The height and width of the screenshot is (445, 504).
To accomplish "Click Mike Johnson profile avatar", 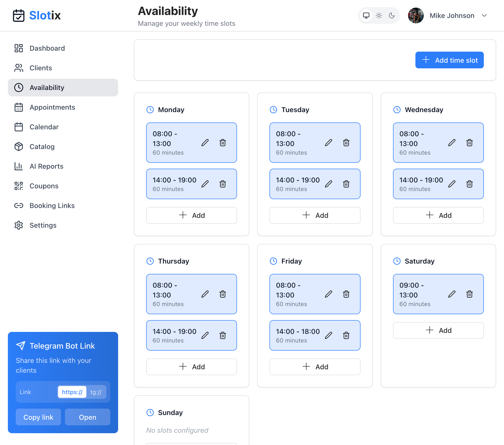I will pos(416,15).
